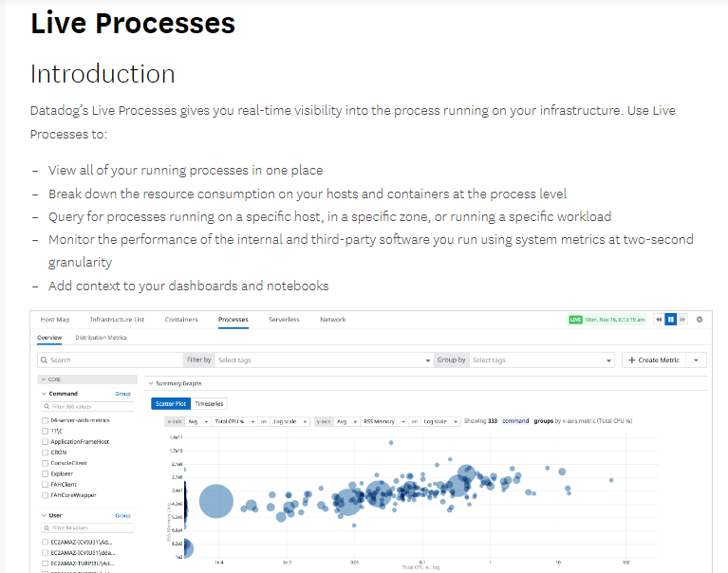Check the FAHCoreWrapper checkbox
The width and height of the screenshot is (728, 573).
tap(45, 495)
